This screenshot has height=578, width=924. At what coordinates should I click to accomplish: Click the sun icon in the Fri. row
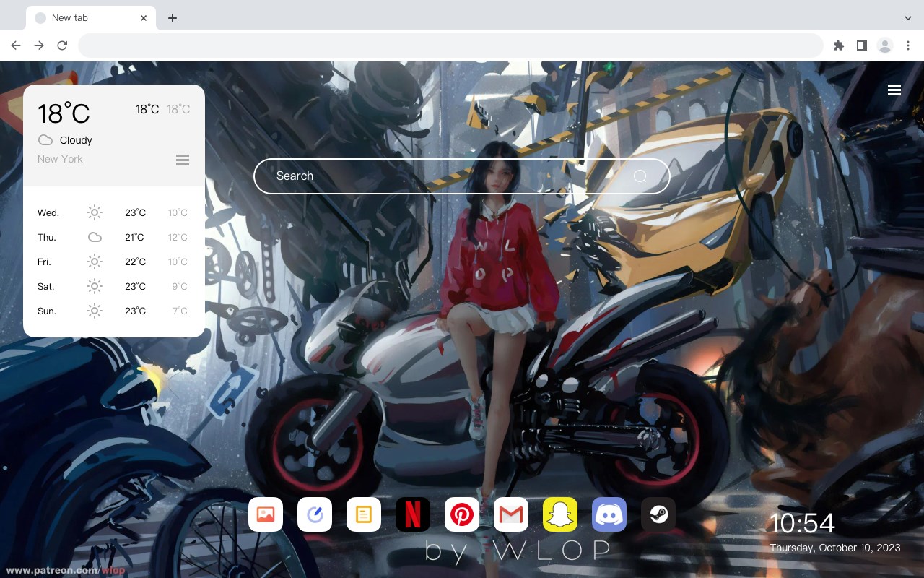95,262
